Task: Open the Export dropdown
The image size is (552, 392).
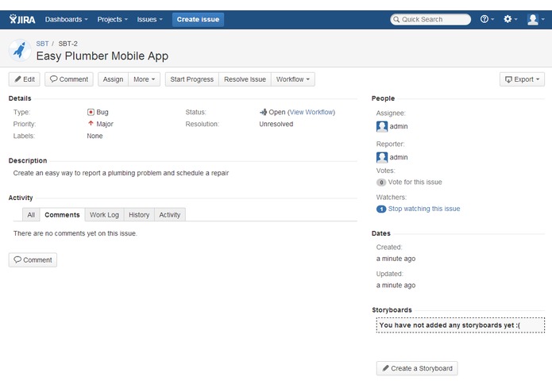Action: [x=522, y=79]
